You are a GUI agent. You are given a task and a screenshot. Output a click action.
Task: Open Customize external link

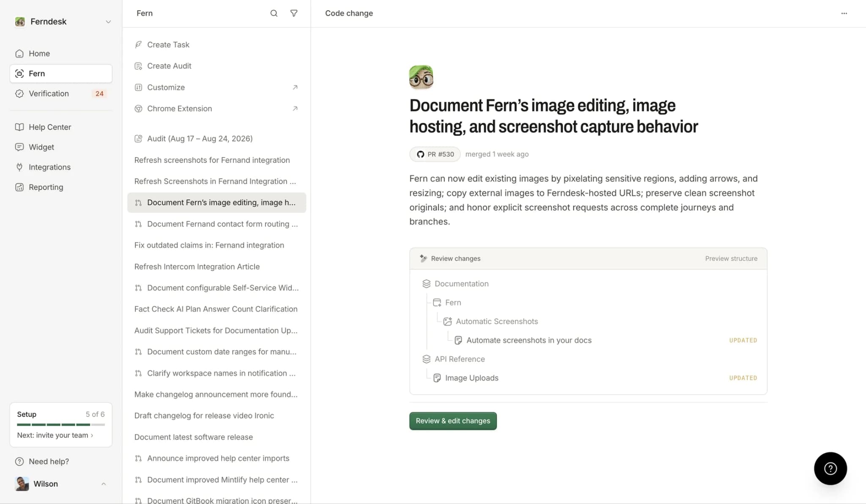pos(216,87)
